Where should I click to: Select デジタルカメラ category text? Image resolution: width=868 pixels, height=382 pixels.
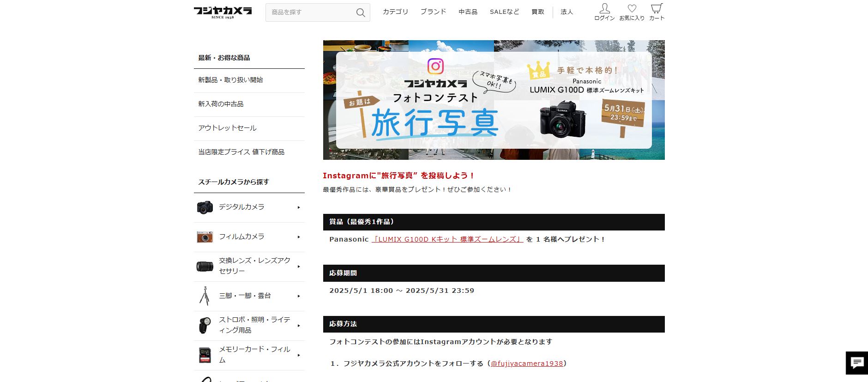(241, 207)
